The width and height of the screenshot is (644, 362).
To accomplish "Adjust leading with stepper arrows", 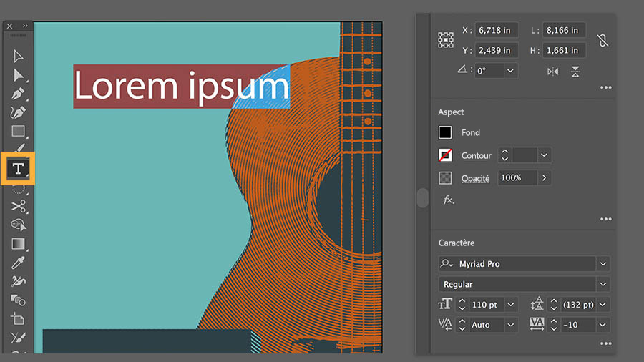I will tap(554, 305).
